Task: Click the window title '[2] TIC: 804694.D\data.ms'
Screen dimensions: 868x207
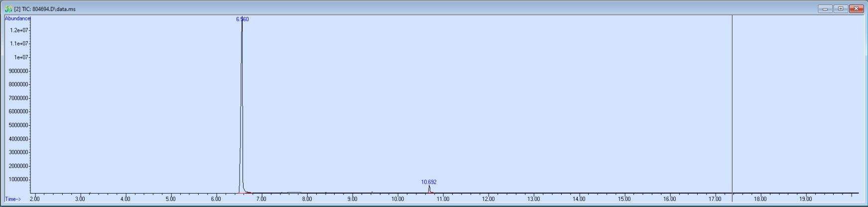Action: click(45, 9)
